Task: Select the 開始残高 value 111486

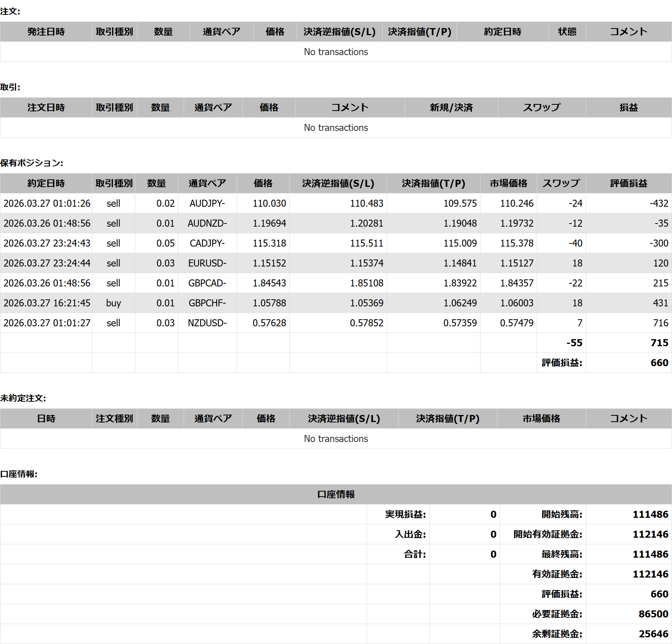Action: tap(650, 514)
